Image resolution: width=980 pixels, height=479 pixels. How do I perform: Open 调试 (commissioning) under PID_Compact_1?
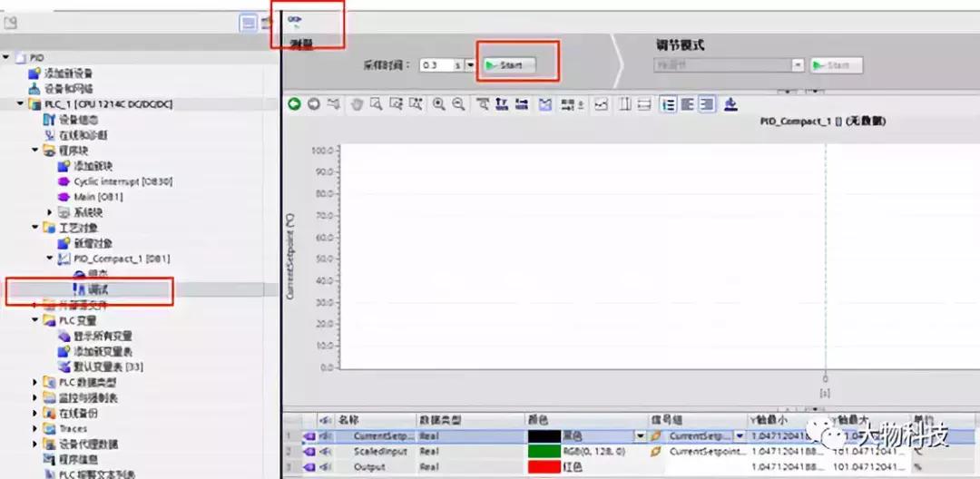[x=92, y=289]
